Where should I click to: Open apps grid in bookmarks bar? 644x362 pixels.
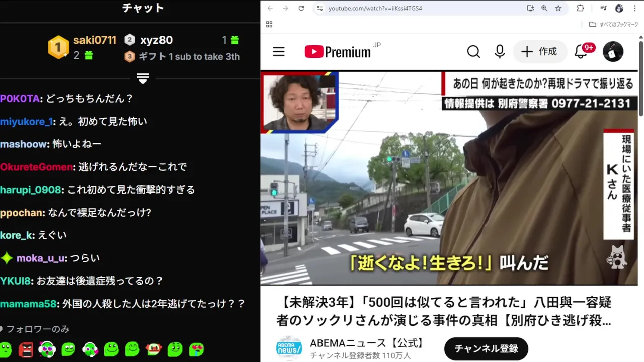[x=269, y=24]
